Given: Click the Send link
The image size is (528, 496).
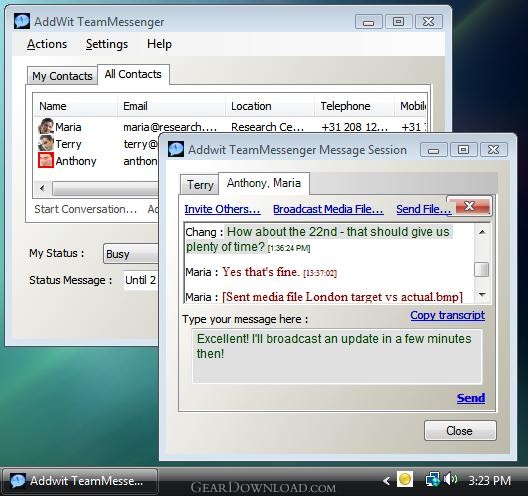Looking at the screenshot, I should pyautogui.click(x=471, y=398).
